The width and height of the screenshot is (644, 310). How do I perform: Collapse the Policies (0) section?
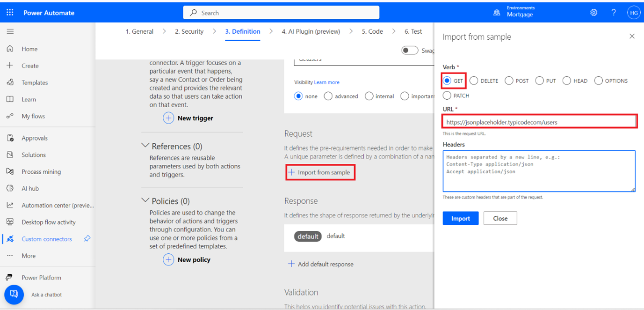pyautogui.click(x=145, y=201)
